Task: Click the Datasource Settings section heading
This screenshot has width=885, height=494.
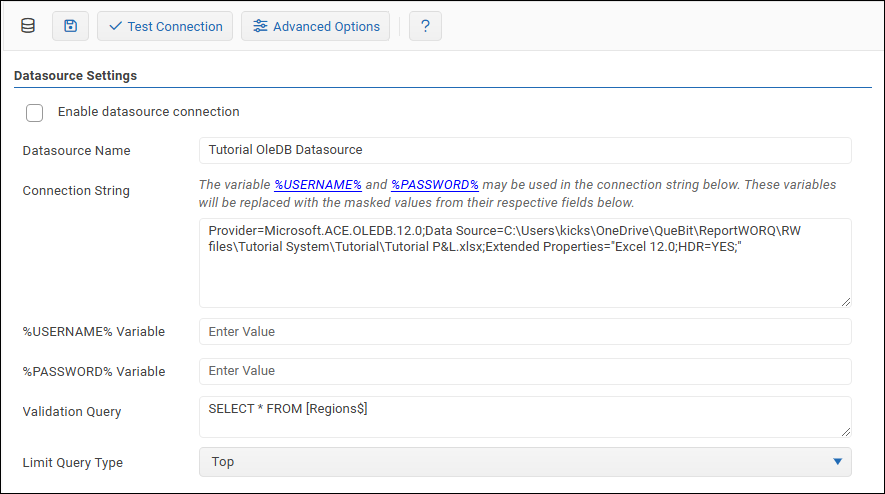Action: click(x=76, y=75)
